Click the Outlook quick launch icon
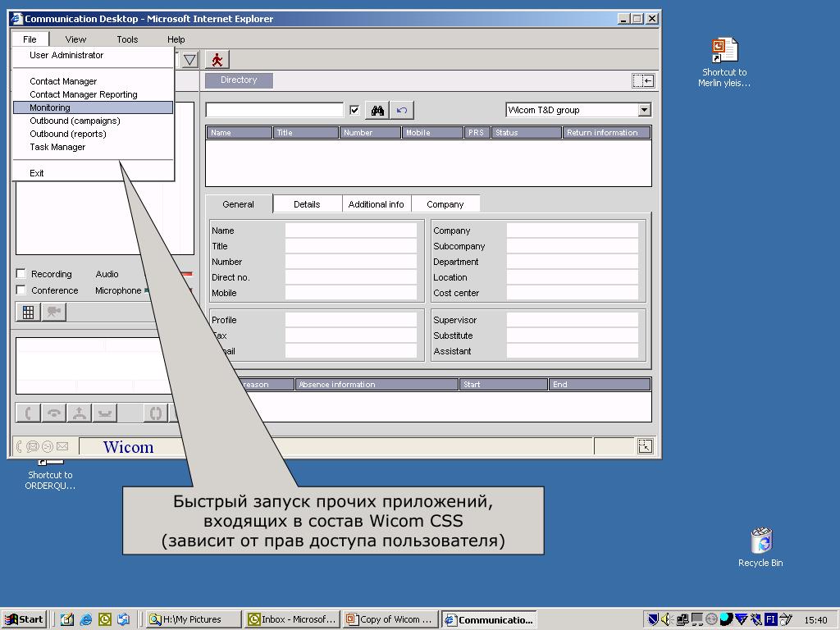The height and width of the screenshot is (630, 840). pos(104,620)
